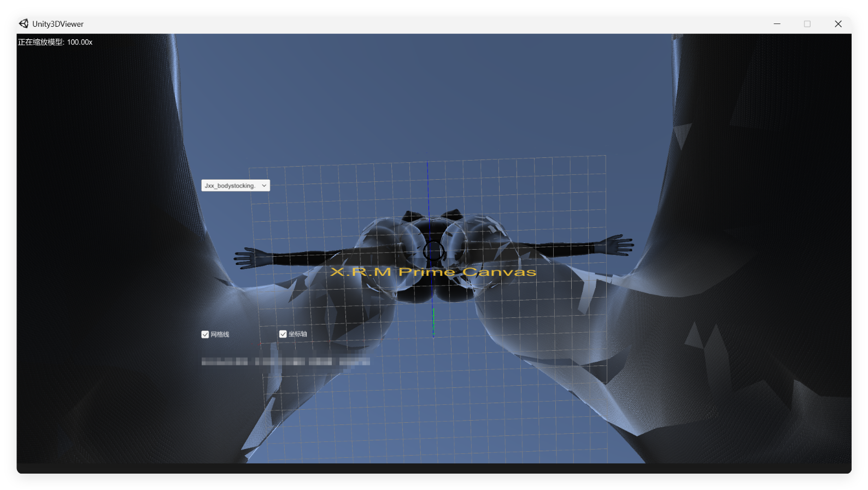Click the Unity logo in title bar
The width and height of the screenshot is (868, 490).
(x=24, y=23)
